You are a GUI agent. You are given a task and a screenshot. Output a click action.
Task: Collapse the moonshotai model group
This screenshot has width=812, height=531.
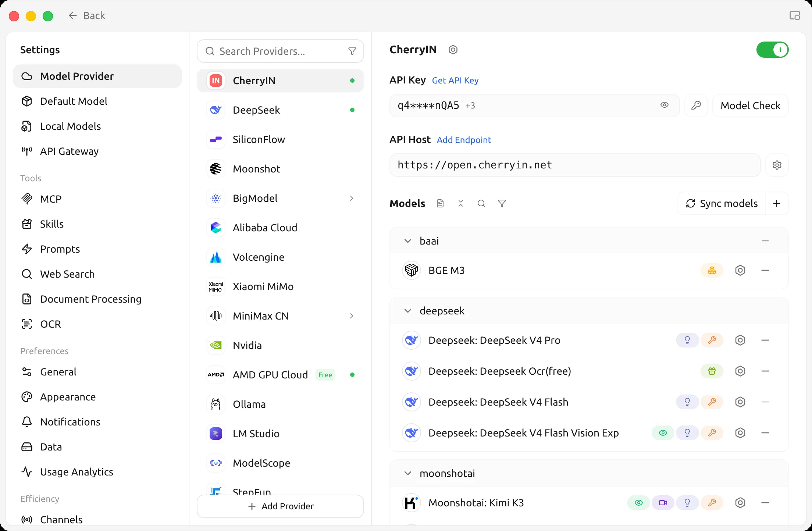[x=408, y=473]
